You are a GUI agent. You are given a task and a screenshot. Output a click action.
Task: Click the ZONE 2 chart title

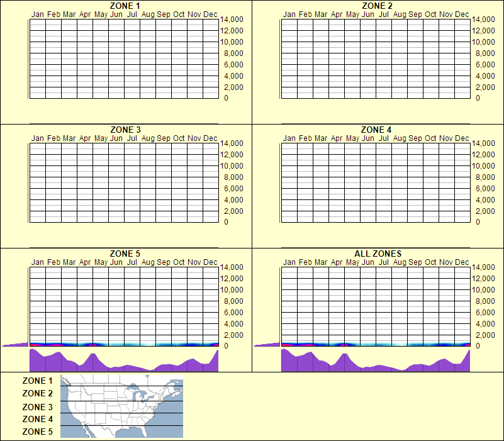[x=378, y=6]
